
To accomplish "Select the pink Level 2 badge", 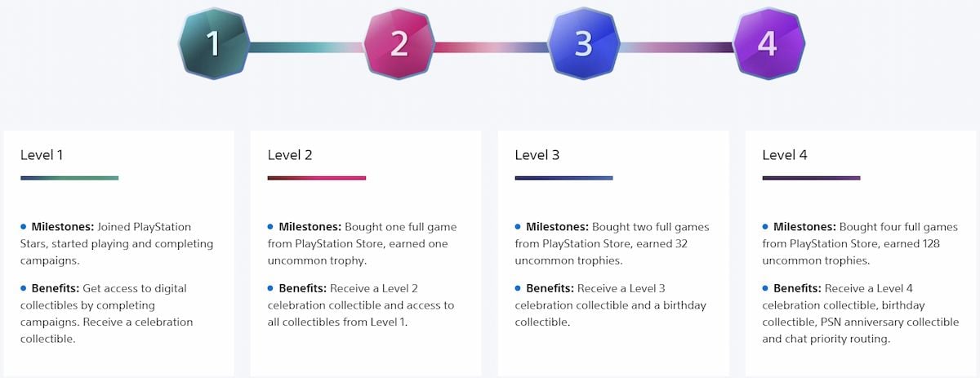I will (x=399, y=43).
